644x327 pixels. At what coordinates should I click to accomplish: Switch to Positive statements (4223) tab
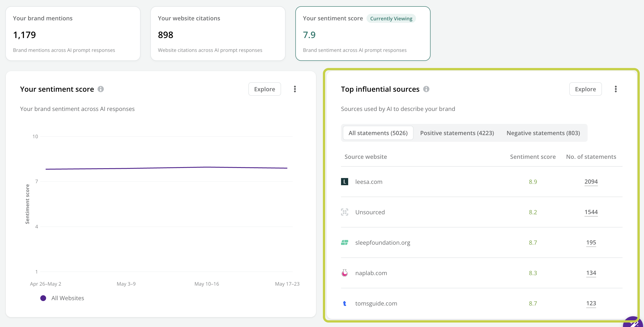click(457, 133)
